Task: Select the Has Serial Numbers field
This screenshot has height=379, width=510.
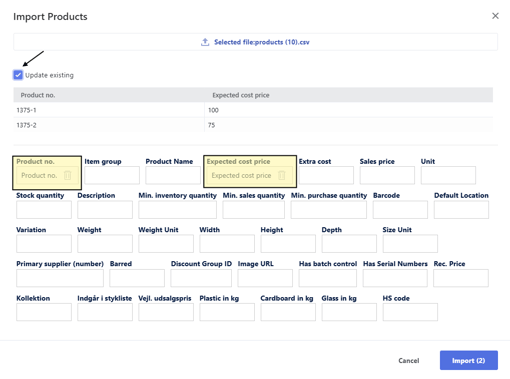Action: pyautogui.click(x=395, y=278)
